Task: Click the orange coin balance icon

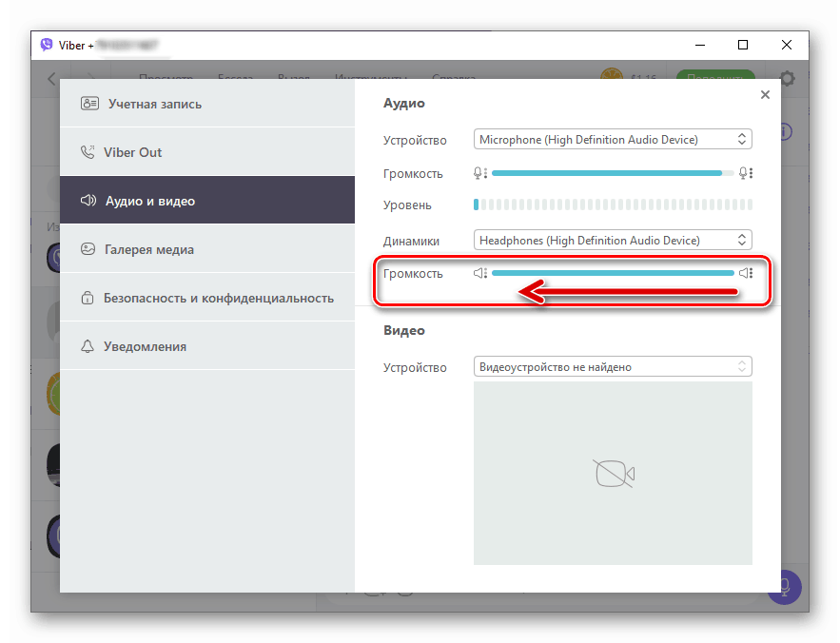Action: coord(612,74)
